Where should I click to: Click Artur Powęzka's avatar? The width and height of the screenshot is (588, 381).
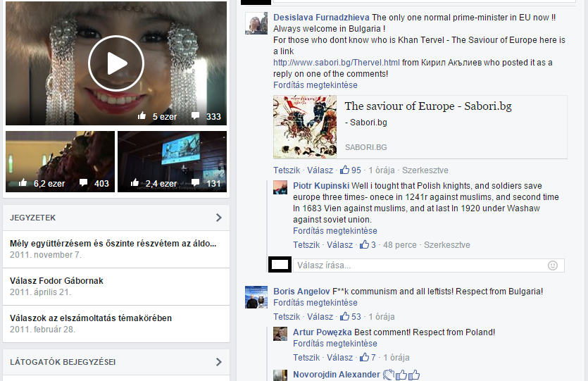(x=280, y=334)
